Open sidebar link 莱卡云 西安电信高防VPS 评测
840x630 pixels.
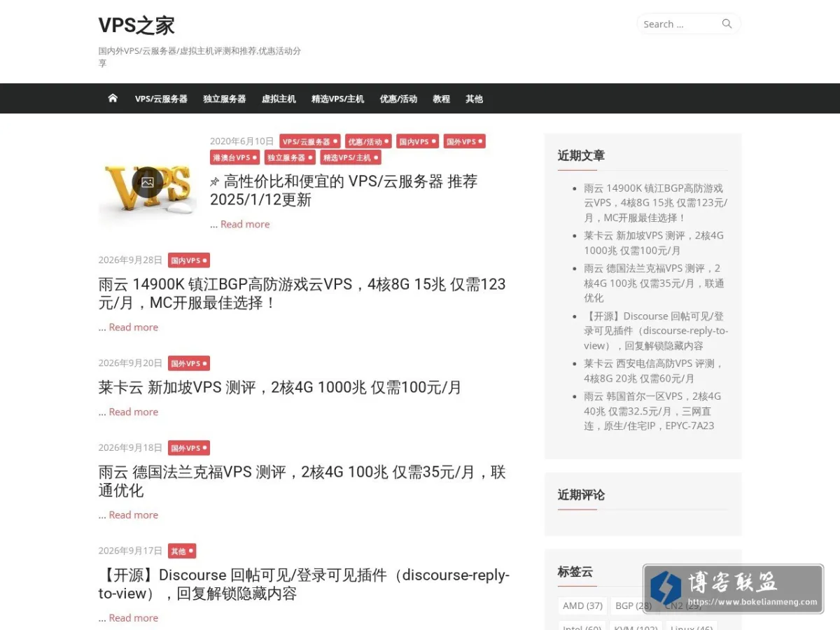pyautogui.click(x=652, y=371)
